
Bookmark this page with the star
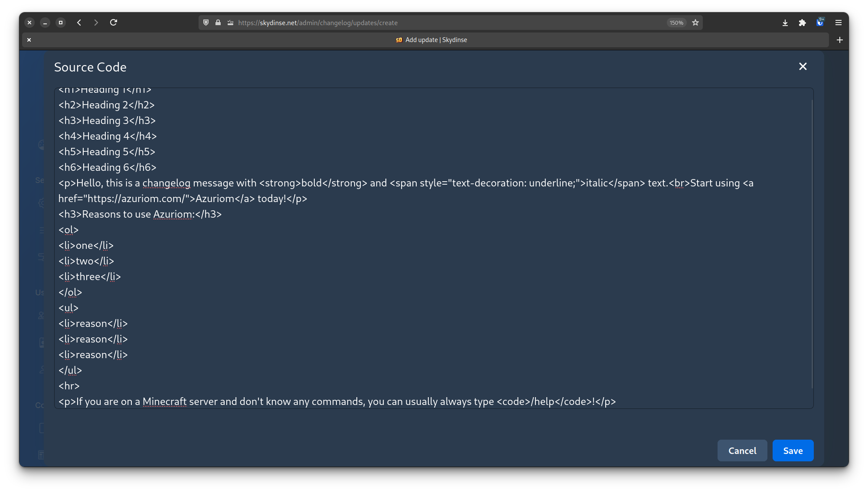point(695,23)
